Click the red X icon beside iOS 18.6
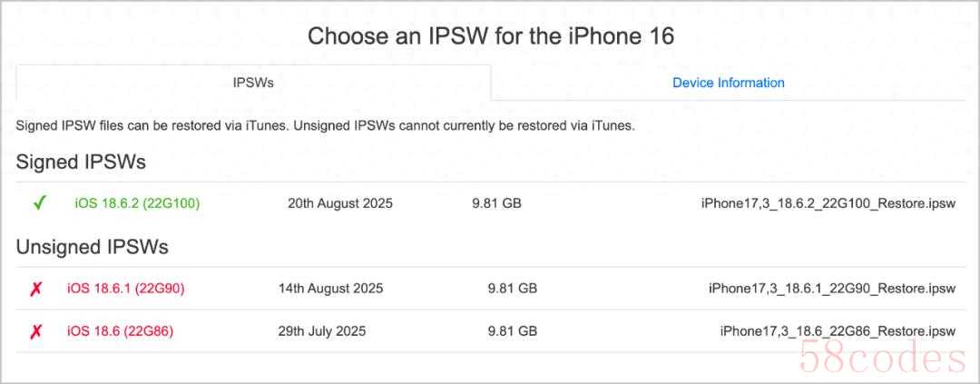 (35, 331)
